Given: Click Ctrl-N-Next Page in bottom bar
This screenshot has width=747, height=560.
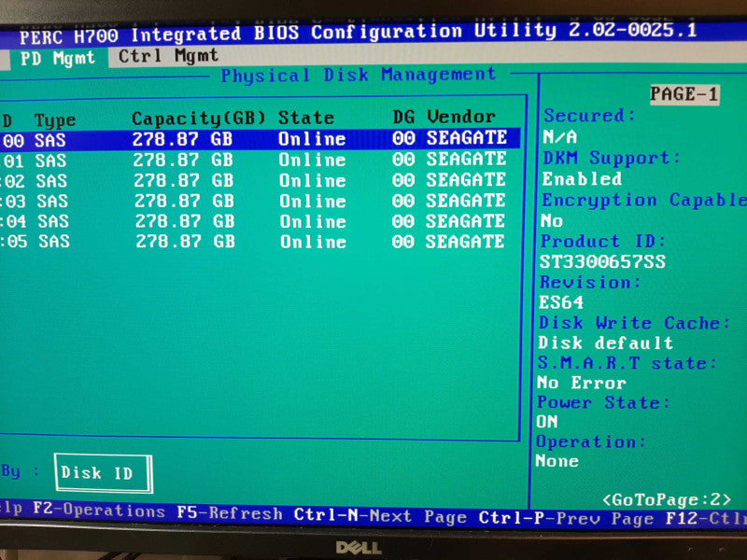Looking at the screenshot, I should 380,516.
